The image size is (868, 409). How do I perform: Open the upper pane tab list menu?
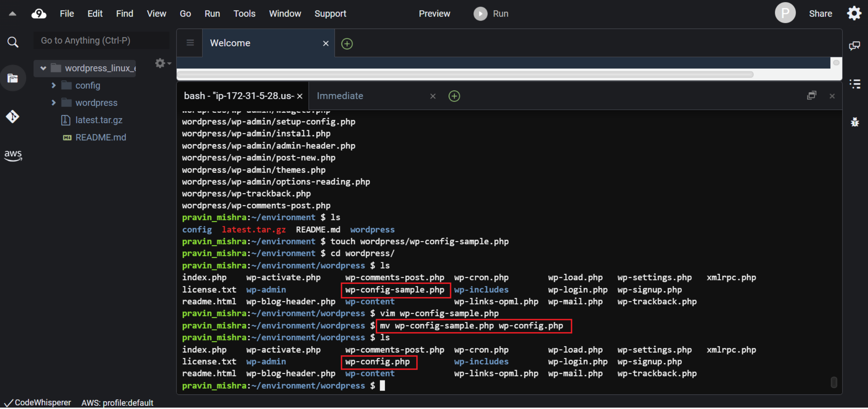190,43
